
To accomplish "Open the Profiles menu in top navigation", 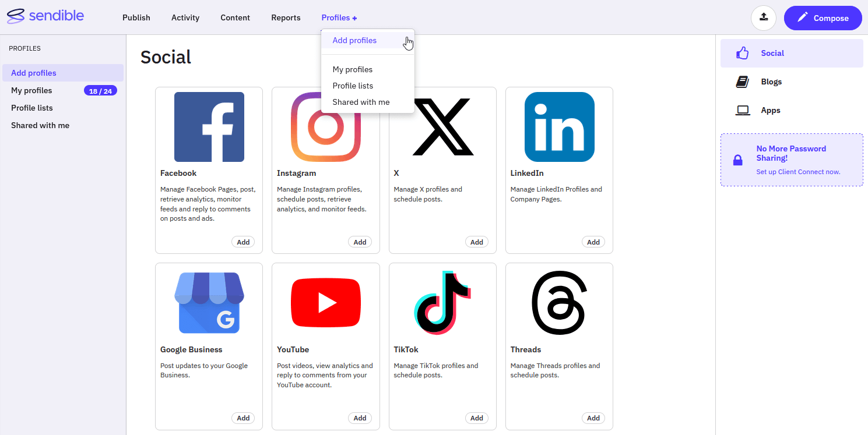I will [x=339, y=17].
